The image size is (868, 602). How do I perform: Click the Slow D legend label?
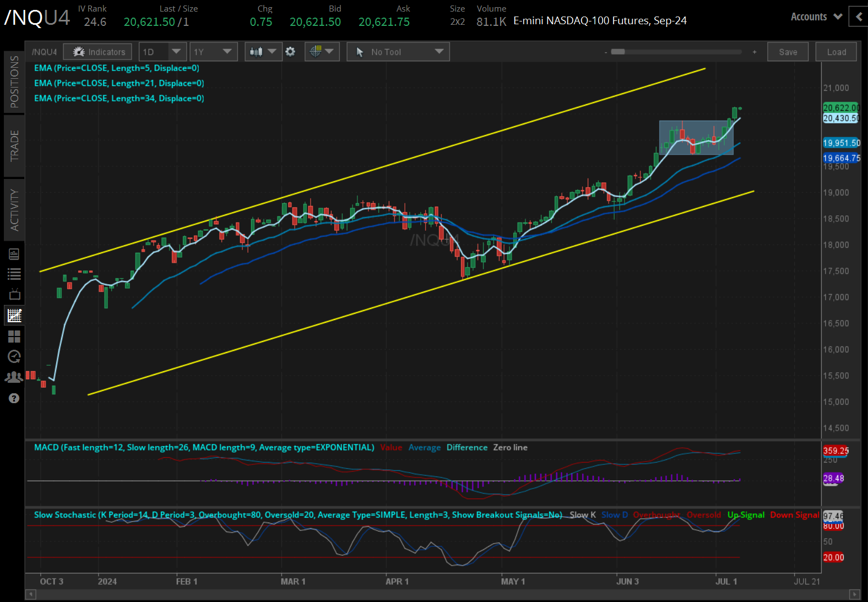coord(615,515)
